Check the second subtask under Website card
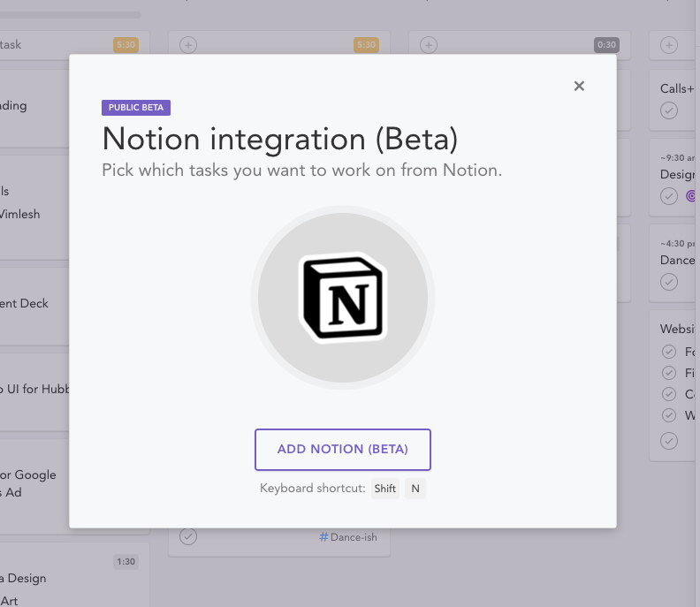This screenshot has height=607, width=700. coord(669,373)
